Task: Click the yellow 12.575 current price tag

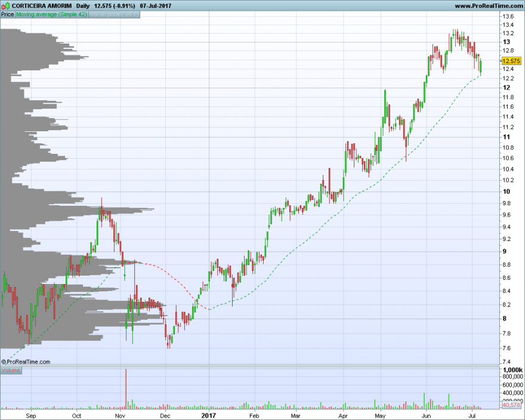Action: coord(512,61)
